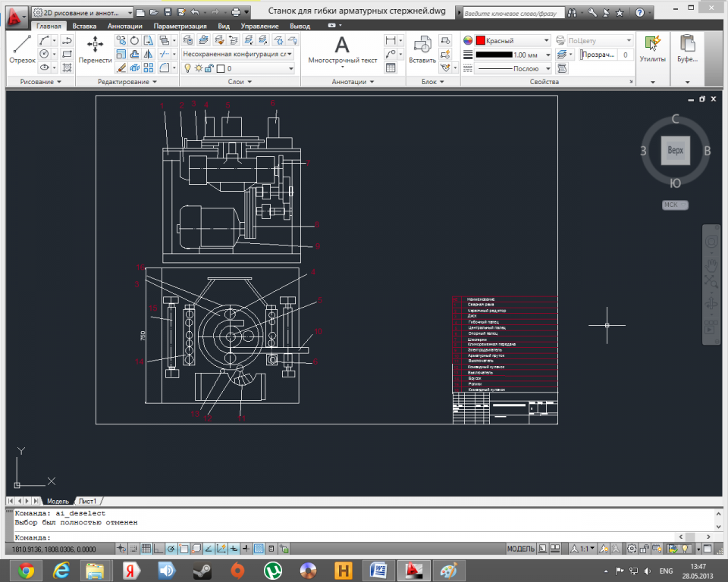Click the red color swatch in properties
This screenshot has width=728, height=582.
tap(481, 40)
